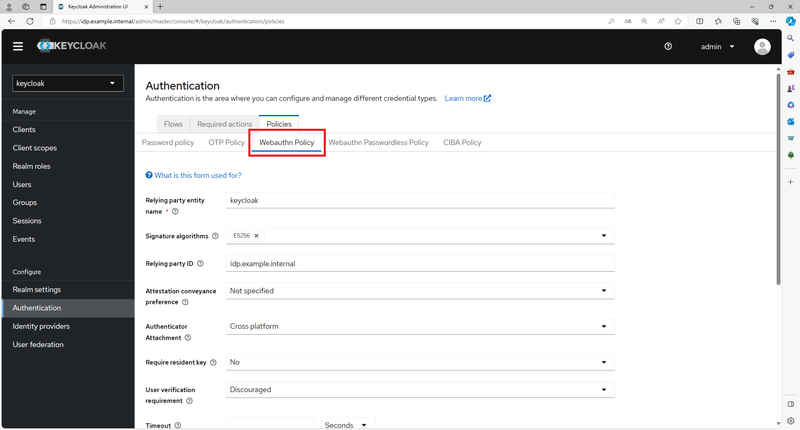Click the sidebar plus to add app

(x=790, y=182)
